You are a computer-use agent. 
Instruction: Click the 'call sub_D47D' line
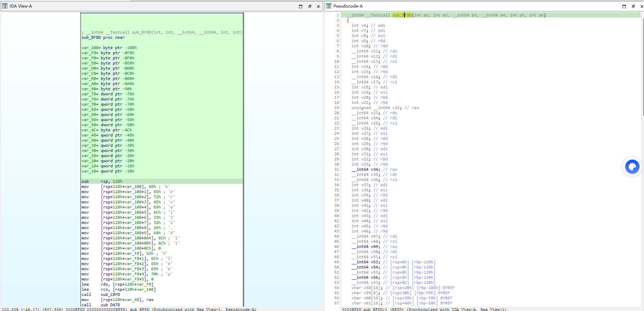pyautogui.click(x=101, y=305)
